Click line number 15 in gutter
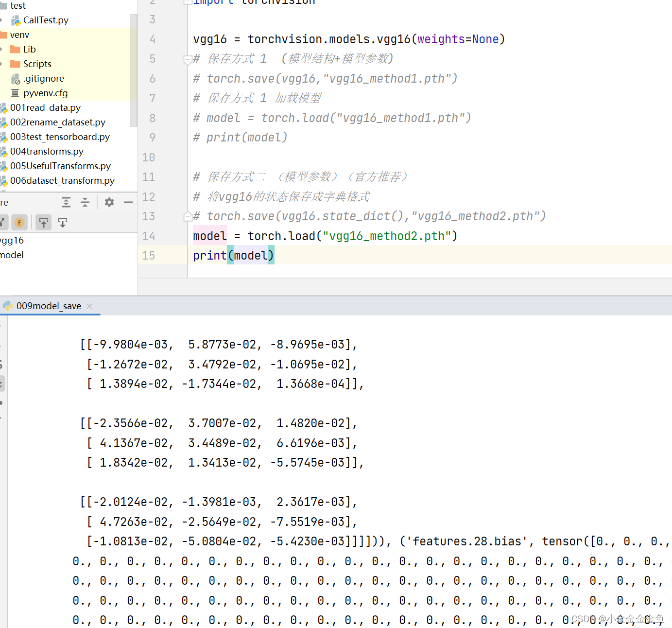This screenshot has width=672, height=628. 149,256
